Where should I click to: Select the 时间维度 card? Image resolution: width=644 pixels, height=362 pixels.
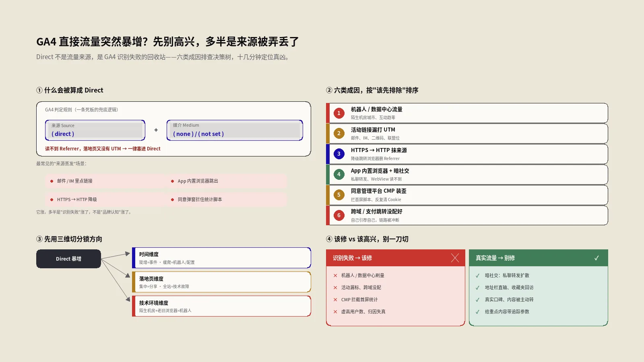(x=221, y=258)
